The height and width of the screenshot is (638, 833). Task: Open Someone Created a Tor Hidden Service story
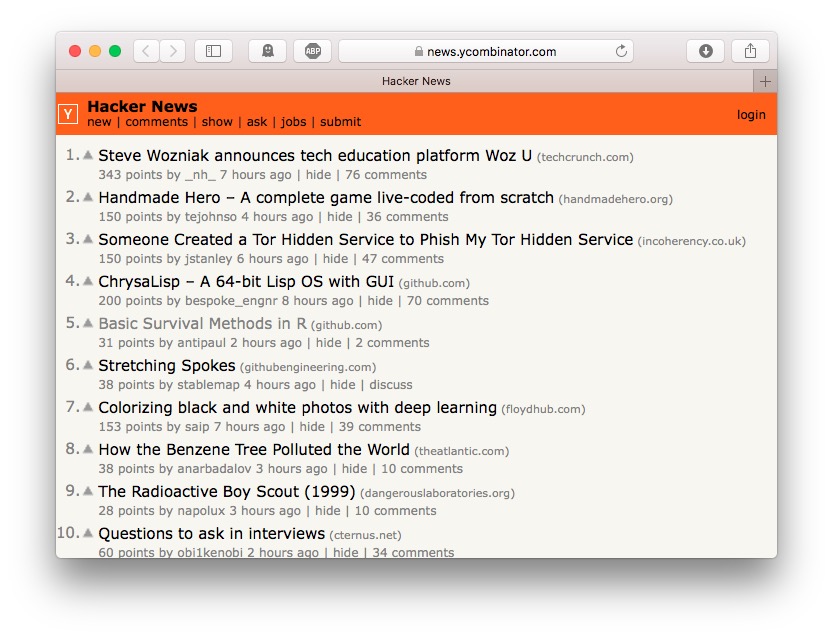click(x=366, y=240)
